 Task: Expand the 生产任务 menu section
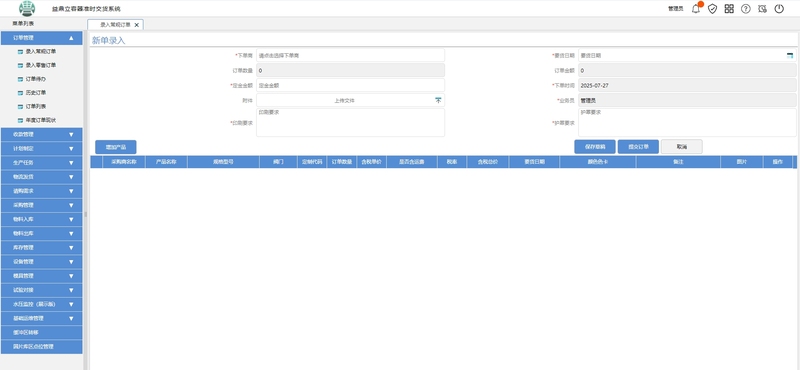(41, 163)
